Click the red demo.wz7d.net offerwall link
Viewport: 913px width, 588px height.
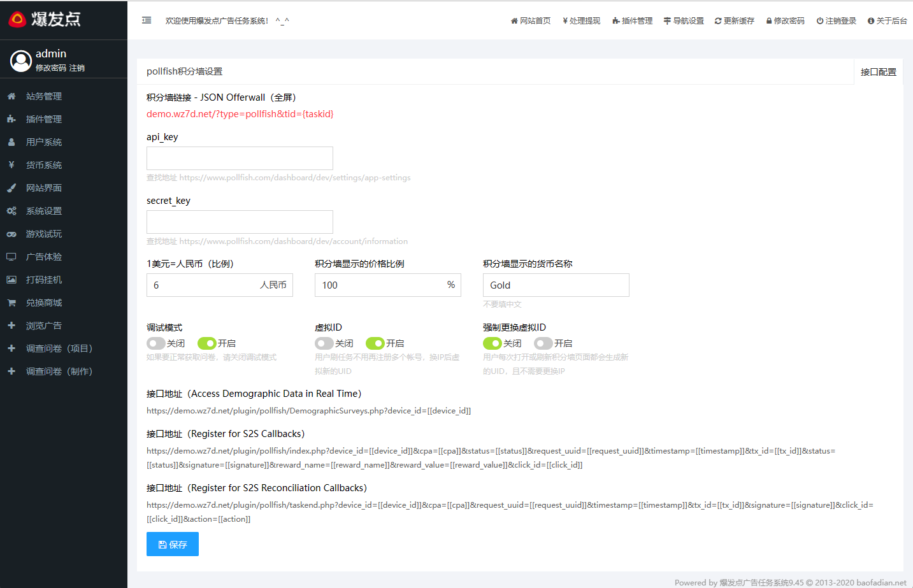pos(240,114)
